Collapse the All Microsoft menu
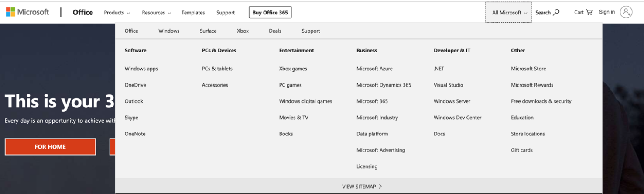 click(x=508, y=13)
